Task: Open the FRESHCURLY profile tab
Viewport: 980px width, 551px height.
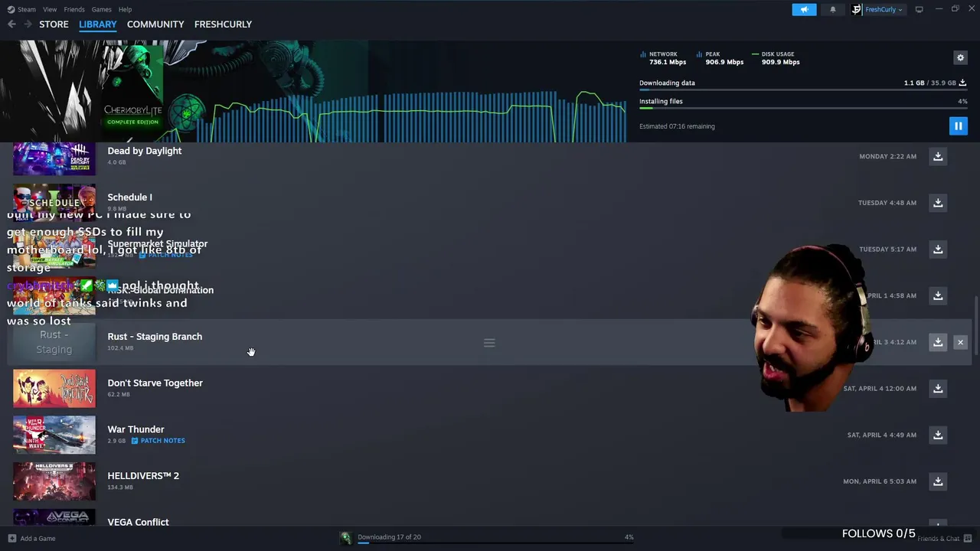Action: coord(223,24)
